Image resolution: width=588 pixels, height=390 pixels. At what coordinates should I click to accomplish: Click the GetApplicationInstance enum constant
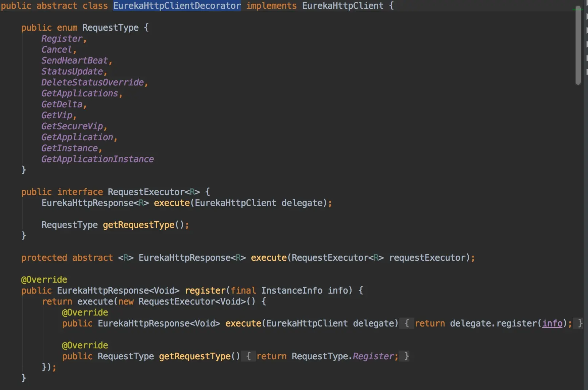coord(98,159)
